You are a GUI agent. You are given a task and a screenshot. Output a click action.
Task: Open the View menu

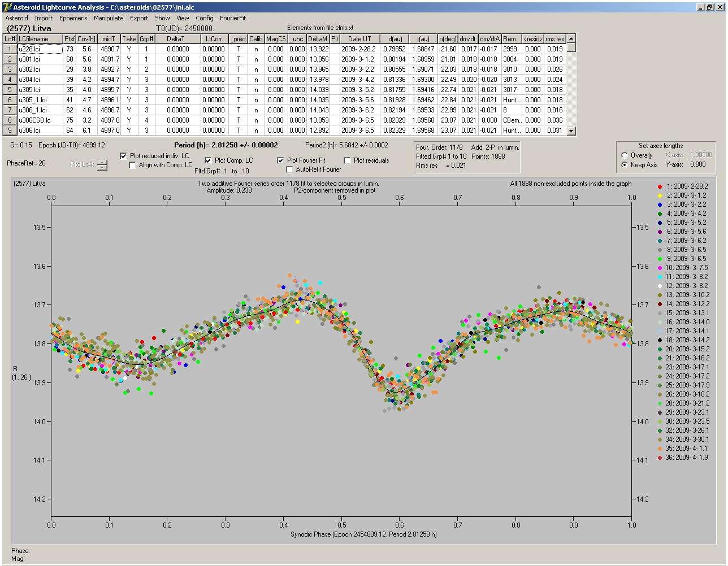(x=183, y=18)
